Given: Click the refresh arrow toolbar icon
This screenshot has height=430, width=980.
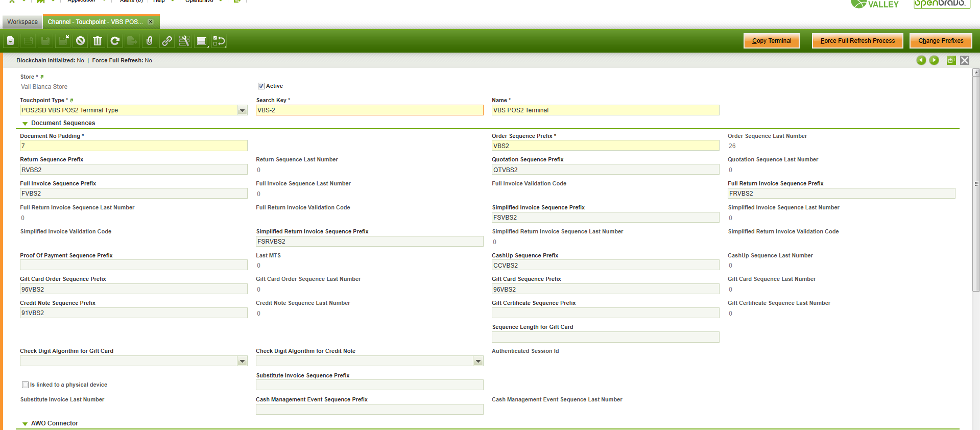Looking at the screenshot, I should (115, 41).
